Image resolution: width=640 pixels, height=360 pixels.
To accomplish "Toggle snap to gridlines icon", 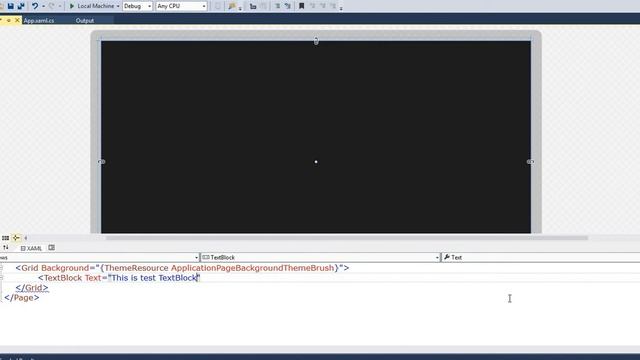I will [x=16, y=238].
